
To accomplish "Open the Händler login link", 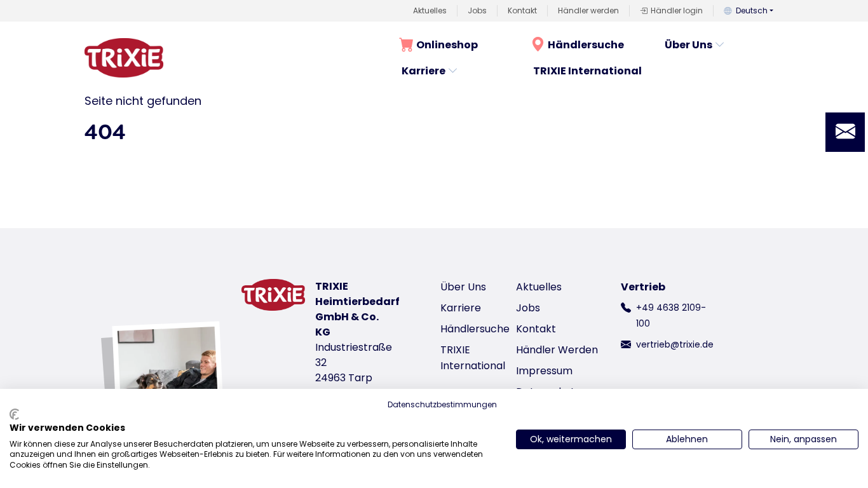I will point(677,11).
